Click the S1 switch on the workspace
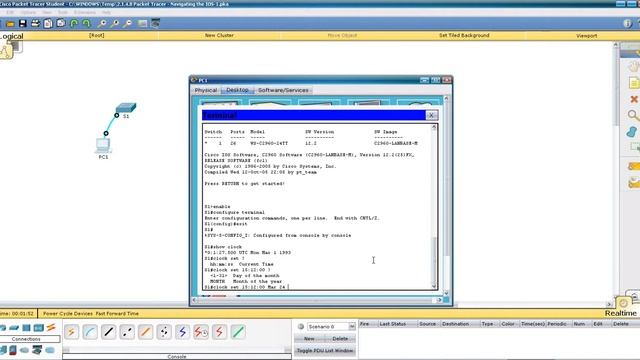Screen dimensions: 640x360 click(x=126, y=108)
